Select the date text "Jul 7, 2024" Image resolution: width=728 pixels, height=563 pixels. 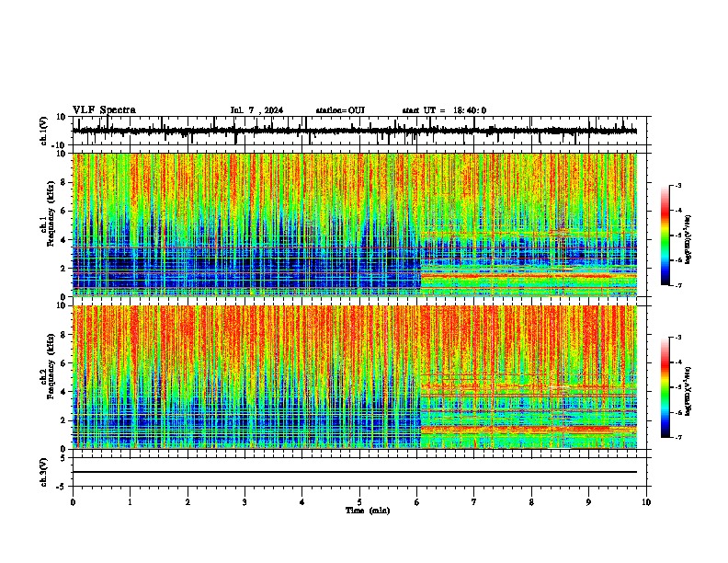[256, 110]
